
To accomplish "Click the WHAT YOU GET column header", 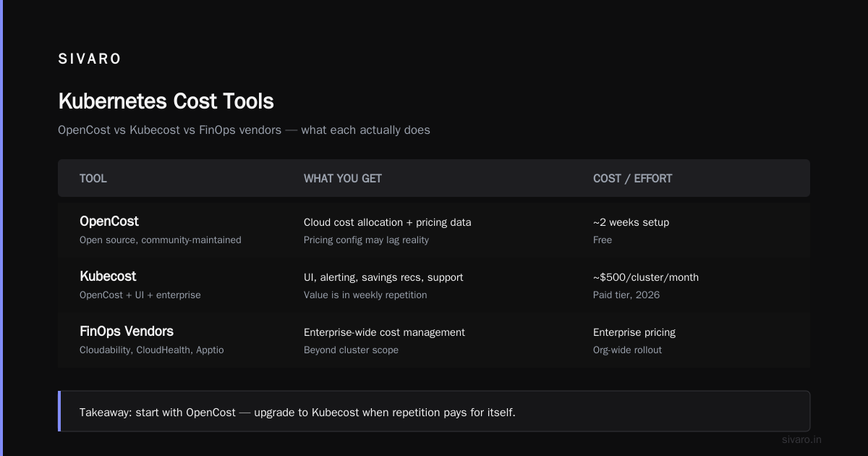I will [x=343, y=178].
